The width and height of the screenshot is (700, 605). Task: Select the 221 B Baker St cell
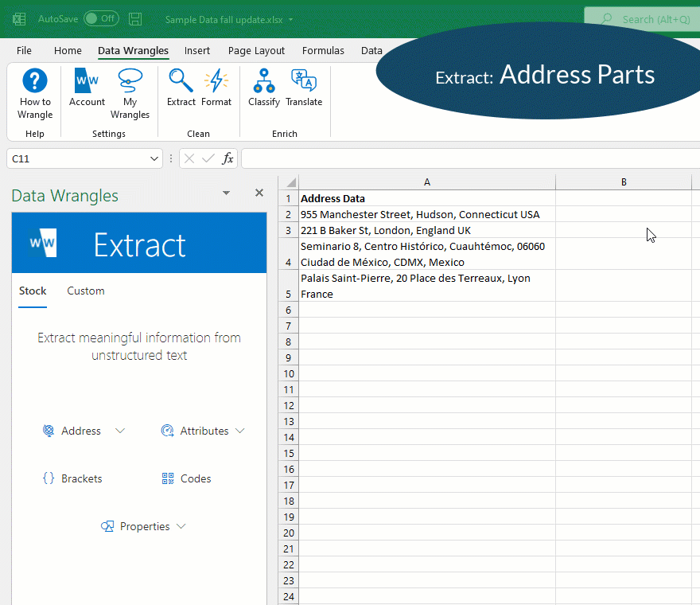(427, 230)
